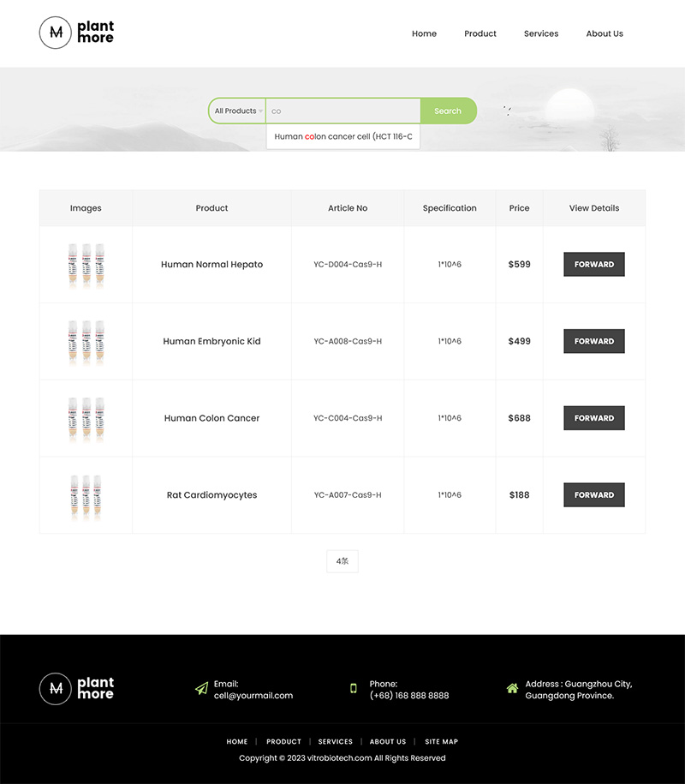Viewport: 685px width, 784px height.
Task: Click the green home address icon
Action: 512,688
